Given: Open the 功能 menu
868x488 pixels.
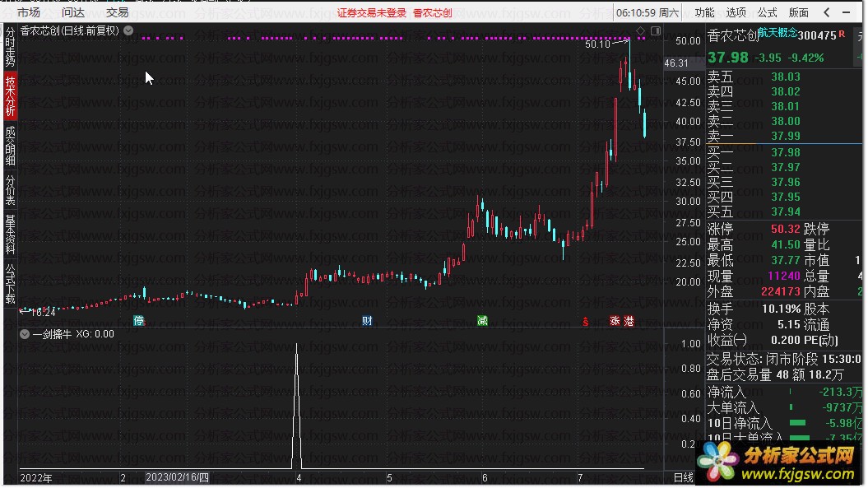Looking at the screenshot, I should tap(704, 12).
